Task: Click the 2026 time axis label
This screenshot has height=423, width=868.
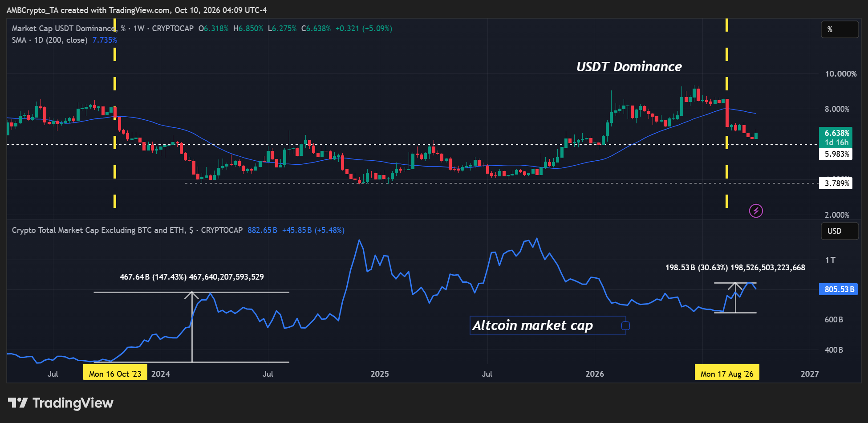Action: pos(595,374)
